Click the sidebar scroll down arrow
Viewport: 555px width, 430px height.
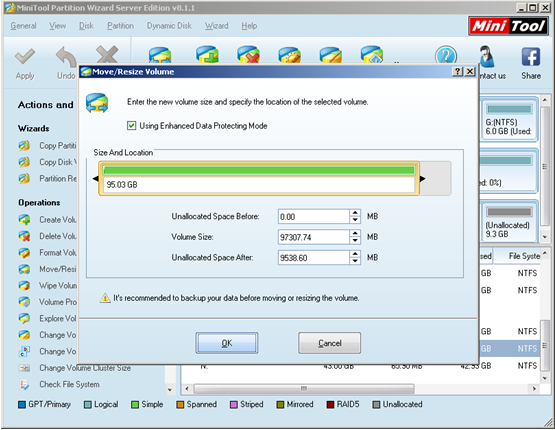[x=170, y=390]
